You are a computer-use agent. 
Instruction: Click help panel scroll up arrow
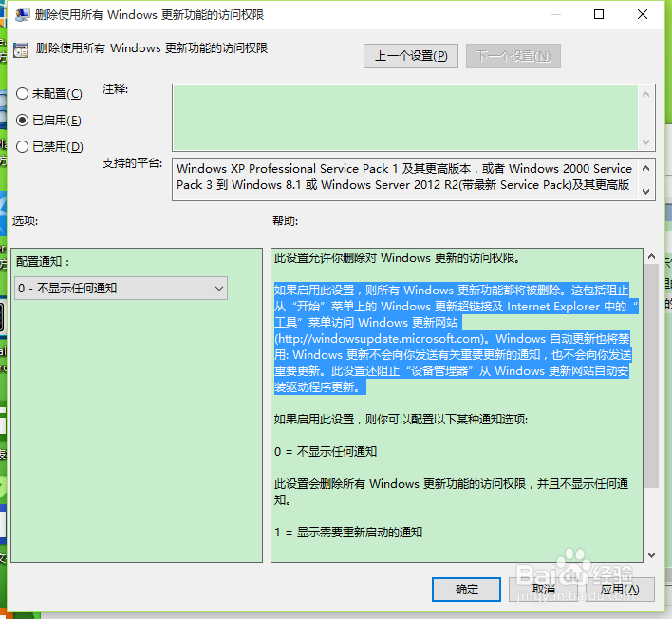pos(651,256)
